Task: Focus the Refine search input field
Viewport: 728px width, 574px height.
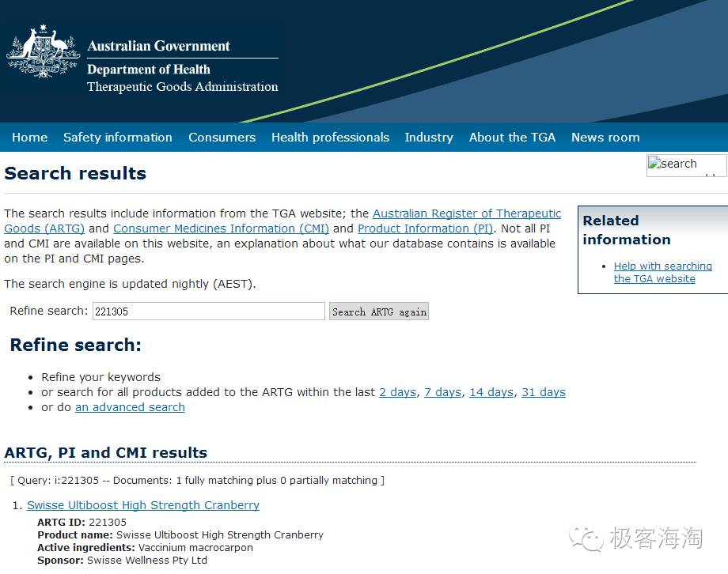Action: pos(208,312)
